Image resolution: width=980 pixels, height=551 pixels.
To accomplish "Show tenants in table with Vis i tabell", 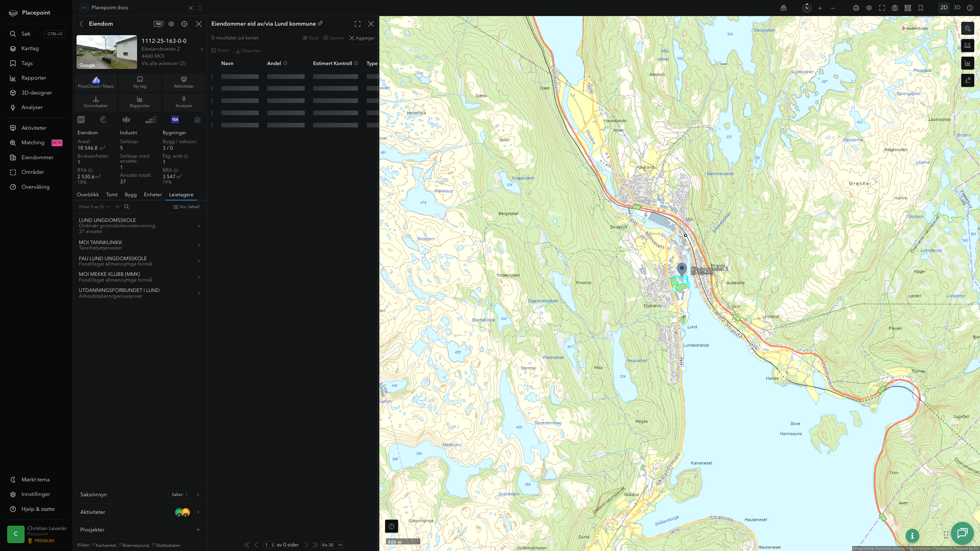I will [x=186, y=207].
